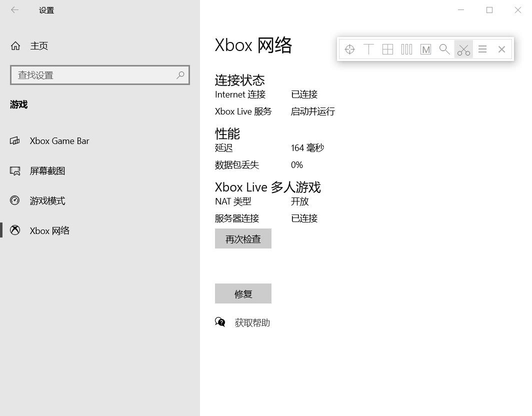This screenshot has width=532, height=416.
Task: Go back with the arrow beside 设置
Action: [14, 10]
